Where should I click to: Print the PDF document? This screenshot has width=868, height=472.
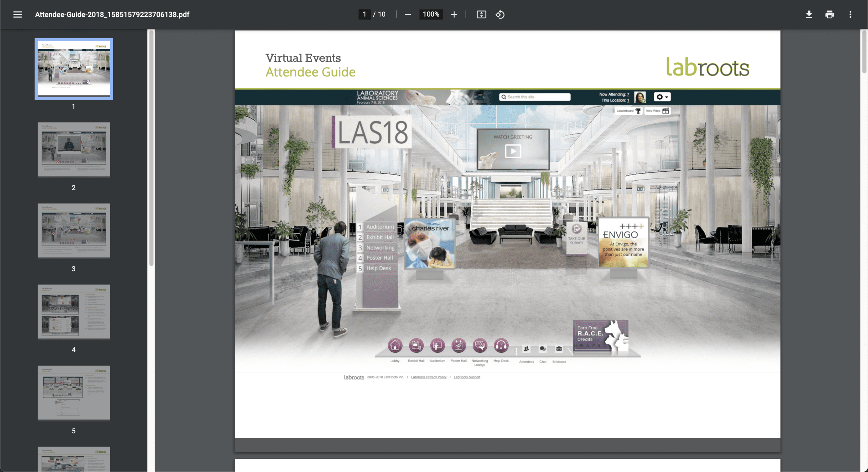coord(830,15)
